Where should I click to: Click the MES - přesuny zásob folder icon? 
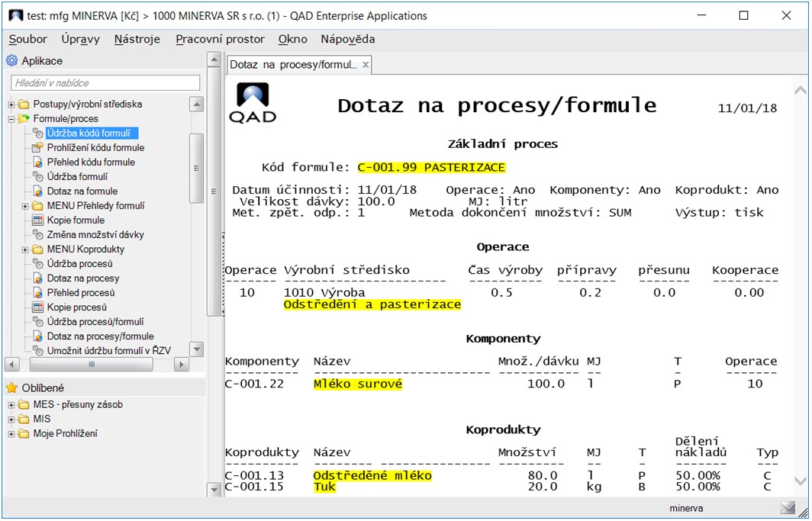24,404
